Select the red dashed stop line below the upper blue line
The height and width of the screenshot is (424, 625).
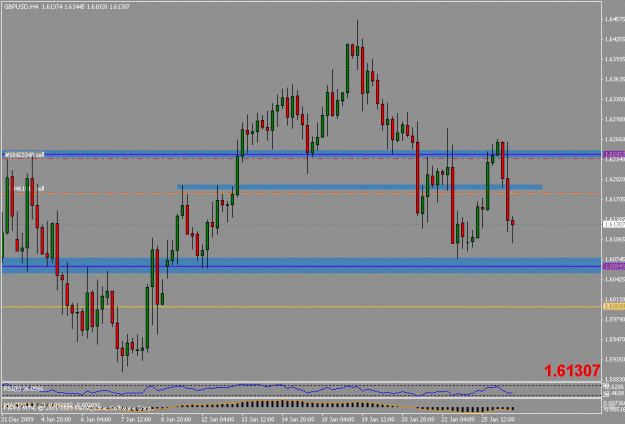click(301, 159)
